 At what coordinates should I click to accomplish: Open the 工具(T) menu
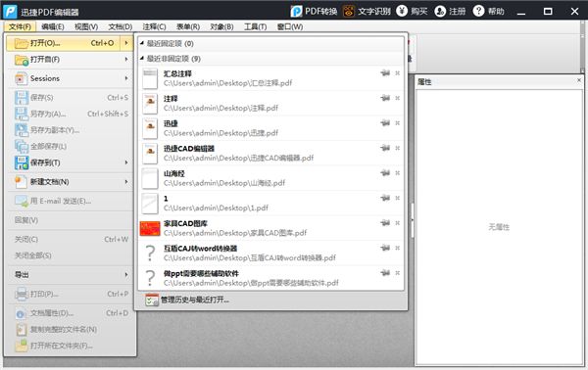[x=255, y=27]
